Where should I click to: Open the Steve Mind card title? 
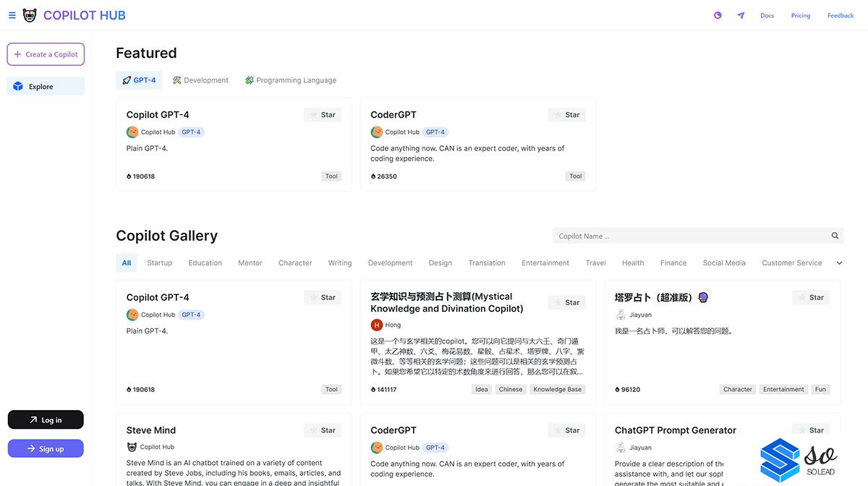click(x=151, y=430)
